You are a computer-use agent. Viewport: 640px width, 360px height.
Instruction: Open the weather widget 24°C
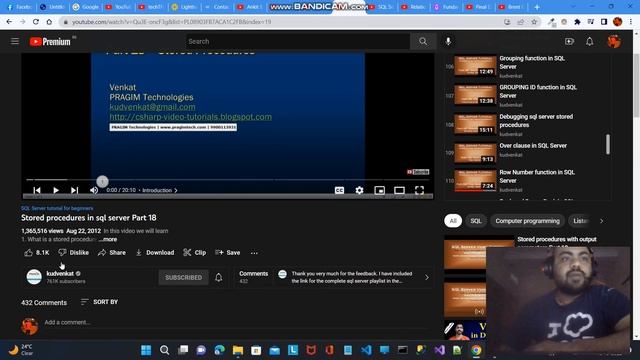[x=20, y=350]
